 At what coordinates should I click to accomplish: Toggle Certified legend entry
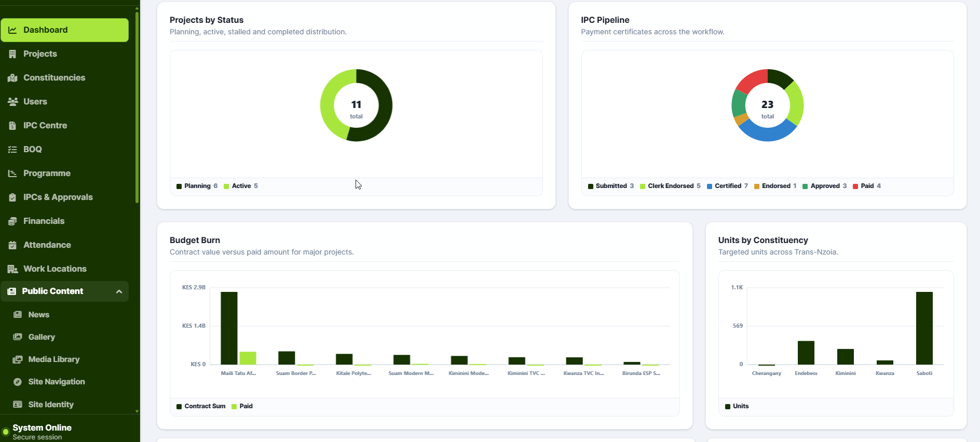pyautogui.click(x=727, y=186)
